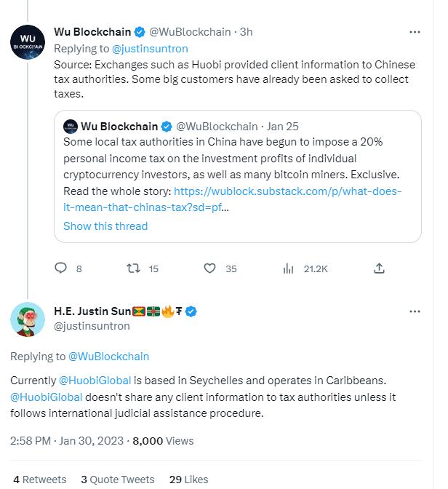Open Justin Sun's profile picture
The width and height of the screenshot is (448, 489).
coord(28,318)
